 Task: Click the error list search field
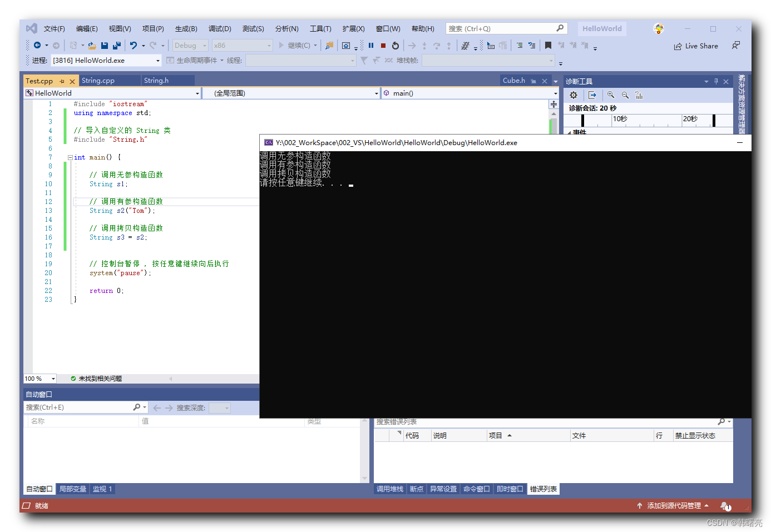point(553,422)
